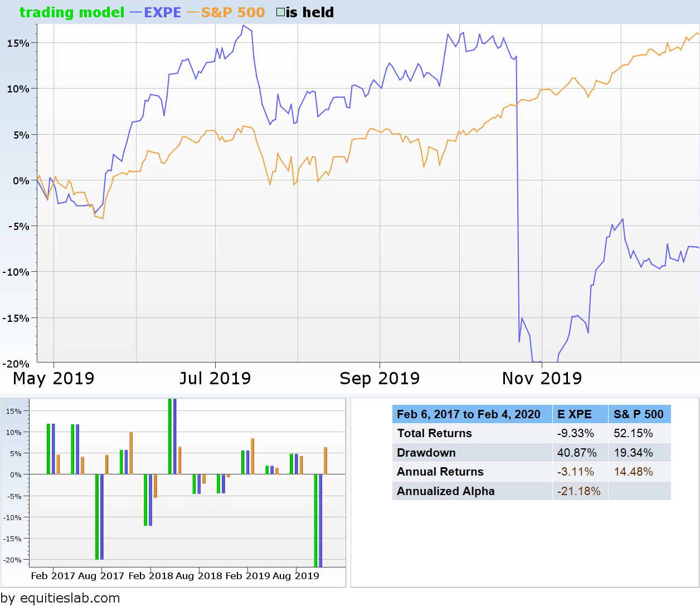
Task: Click the EXPE annual return -3.11%
Action: click(576, 472)
